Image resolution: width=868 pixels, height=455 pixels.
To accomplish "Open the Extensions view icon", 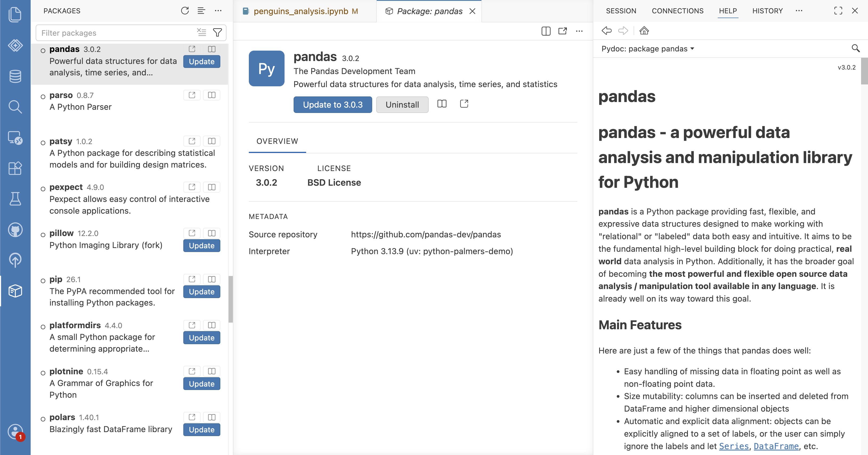I will coord(15,168).
